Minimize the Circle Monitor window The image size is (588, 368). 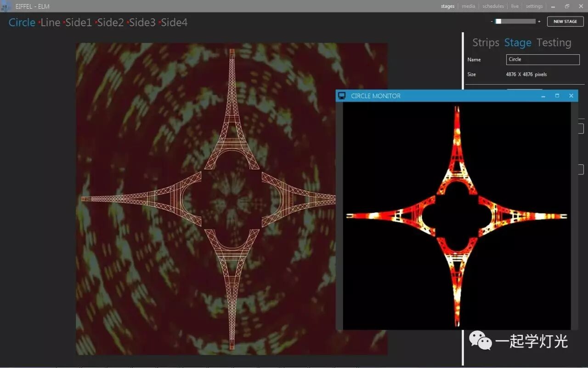click(x=543, y=96)
